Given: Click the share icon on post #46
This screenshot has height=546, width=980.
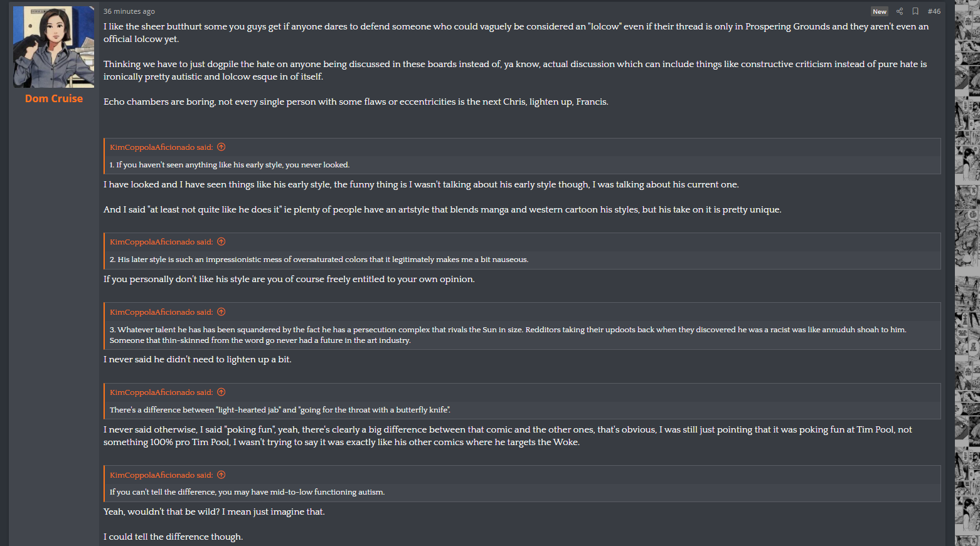Looking at the screenshot, I should click(x=900, y=11).
